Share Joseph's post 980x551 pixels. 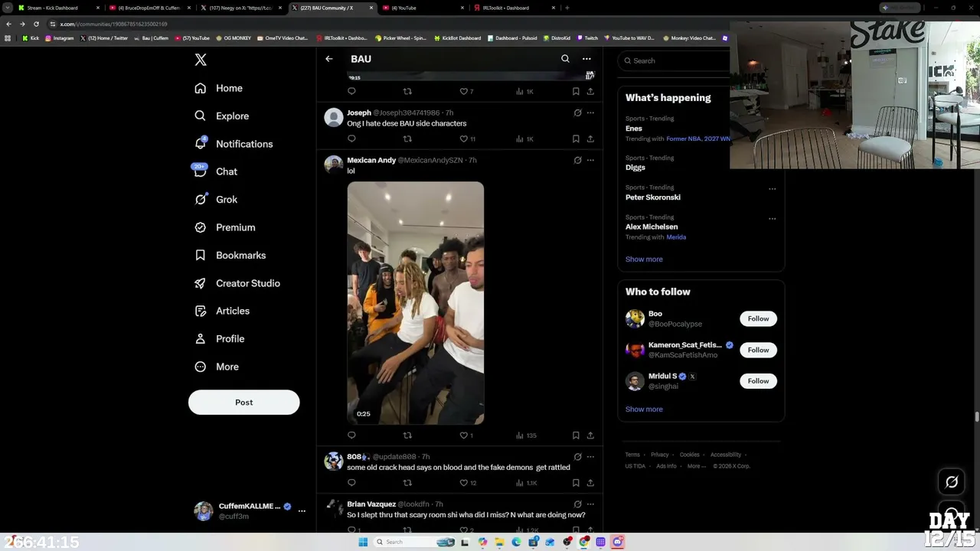click(x=590, y=139)
